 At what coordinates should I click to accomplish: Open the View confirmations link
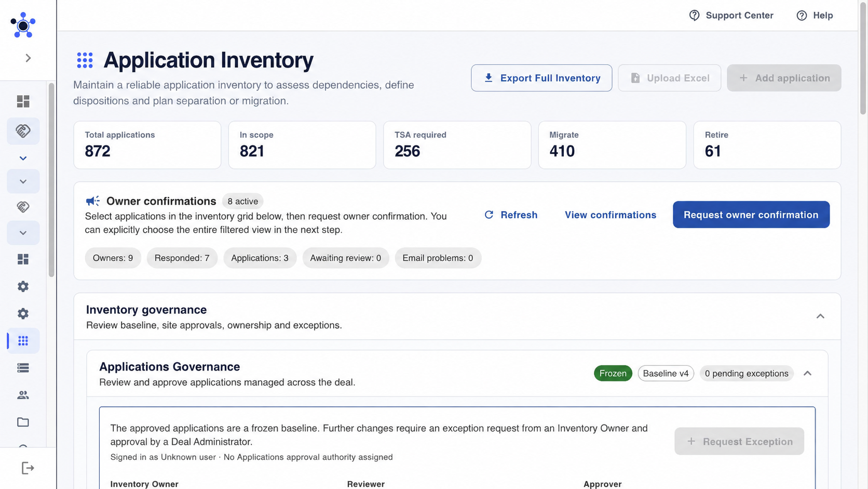[611, 215]
